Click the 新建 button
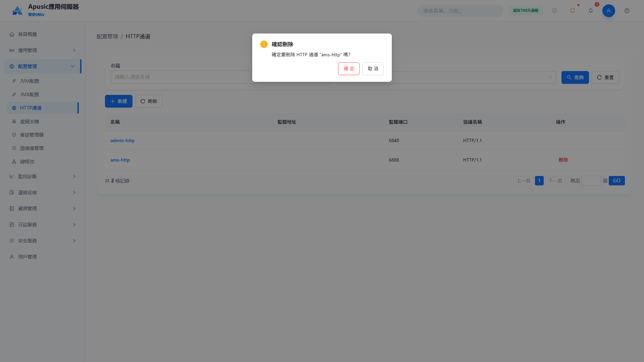This screenshot has height=362, width=644. pos(119,101)
